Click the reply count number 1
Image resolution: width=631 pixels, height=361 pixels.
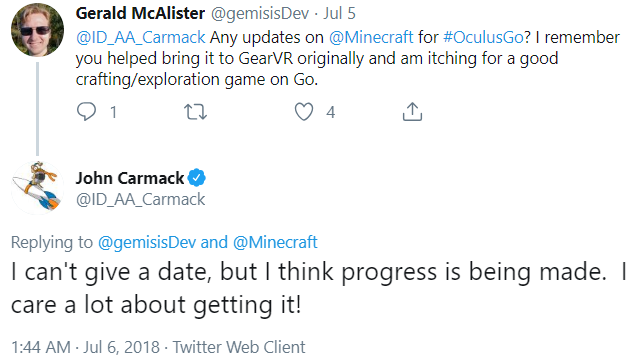coord(113,112)
